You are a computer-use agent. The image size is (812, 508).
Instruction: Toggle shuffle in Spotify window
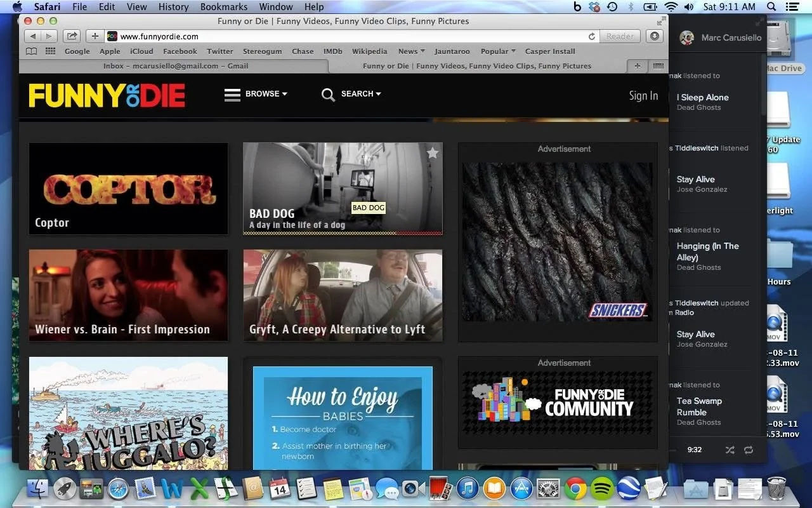730,450
